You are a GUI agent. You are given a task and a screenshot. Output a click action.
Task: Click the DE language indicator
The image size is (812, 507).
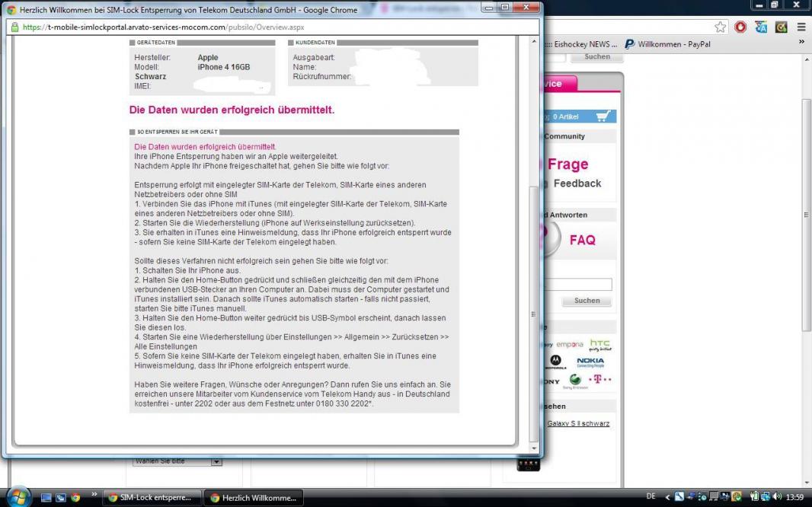coord(651,496)
